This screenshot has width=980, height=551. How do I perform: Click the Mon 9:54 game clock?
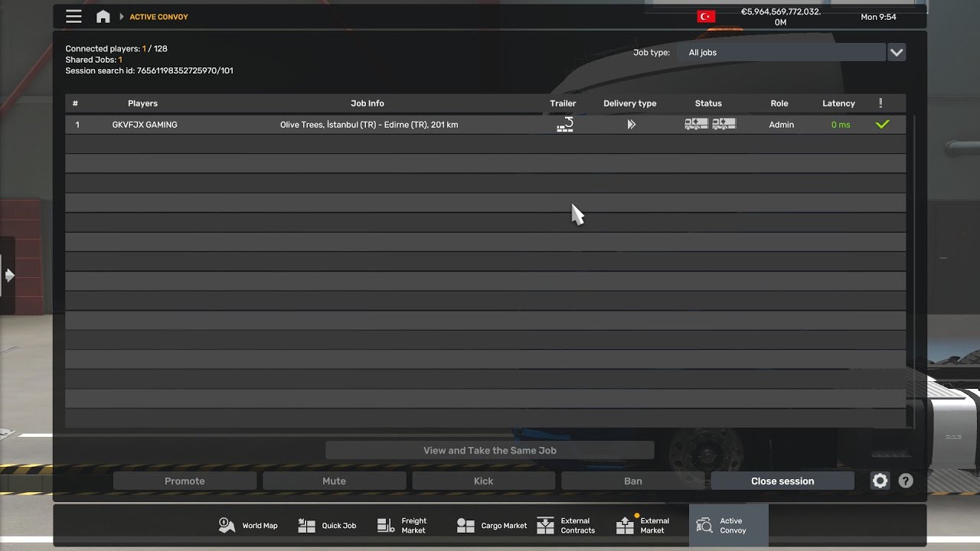(x=878, y=17)
